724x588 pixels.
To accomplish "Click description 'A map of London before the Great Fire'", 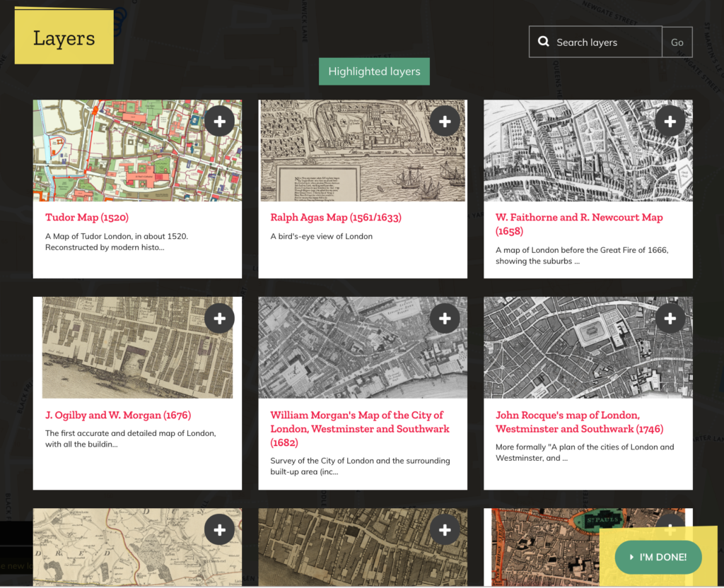I will pos(582,256).
